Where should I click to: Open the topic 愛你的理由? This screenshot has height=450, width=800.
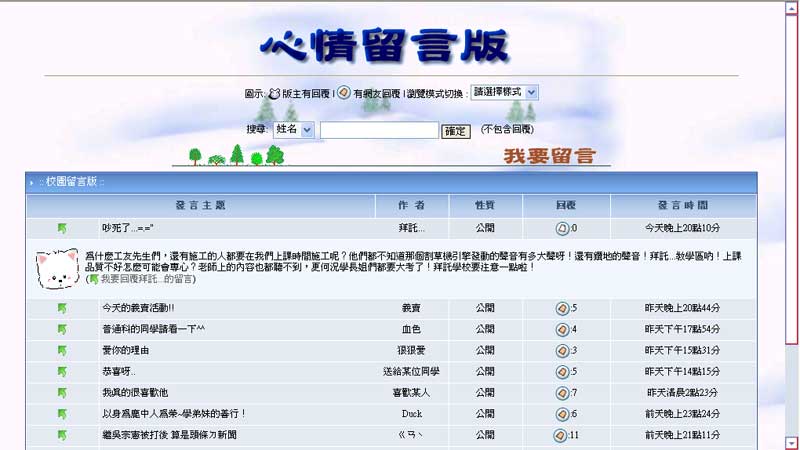pyautogui.click(x=126, y=351)
